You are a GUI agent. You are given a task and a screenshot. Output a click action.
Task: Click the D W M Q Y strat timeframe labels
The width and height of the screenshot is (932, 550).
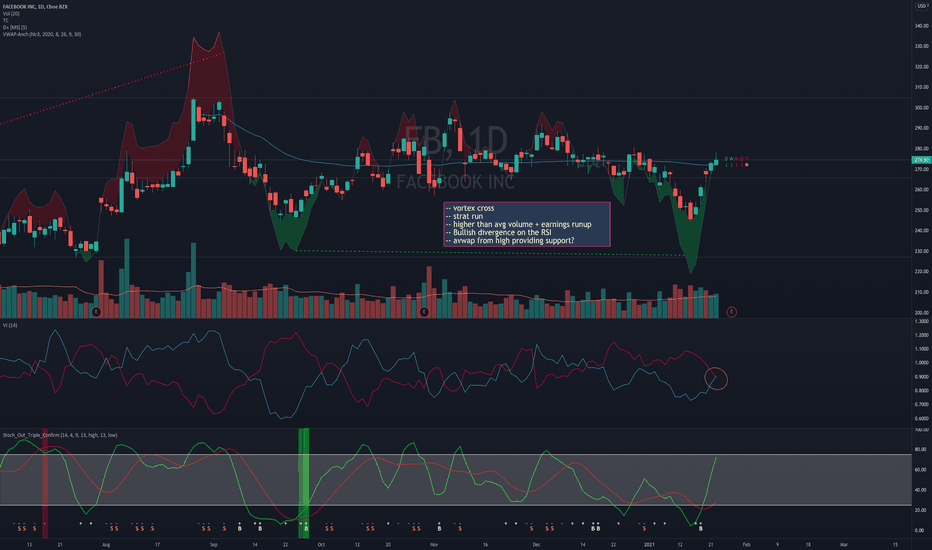(x=736, y=159)
